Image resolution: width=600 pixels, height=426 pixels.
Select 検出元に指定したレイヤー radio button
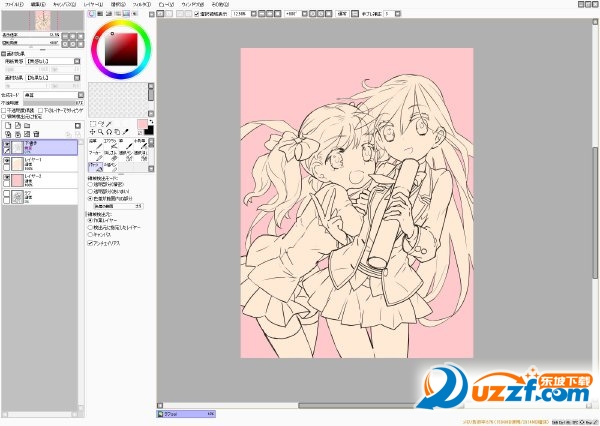pos(90,227)
